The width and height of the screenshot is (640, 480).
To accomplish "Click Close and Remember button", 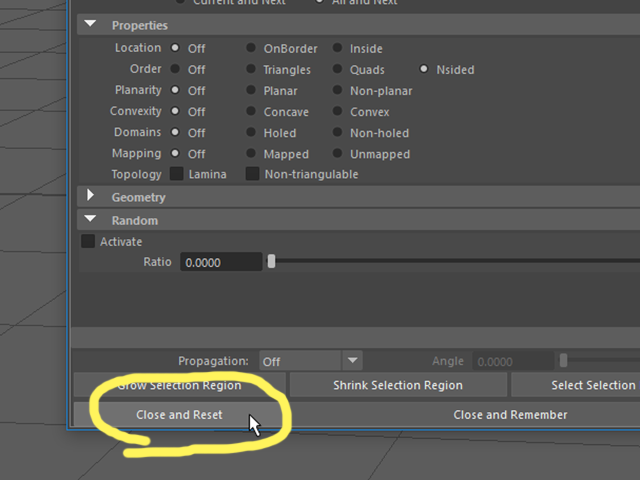I will (x=465, y=415).
